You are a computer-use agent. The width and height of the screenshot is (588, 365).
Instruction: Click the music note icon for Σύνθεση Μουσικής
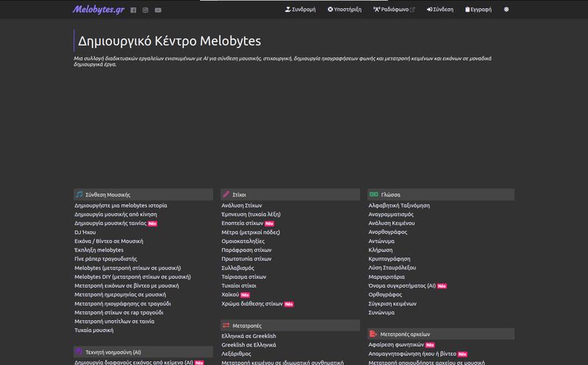click(x=79, y=194)
